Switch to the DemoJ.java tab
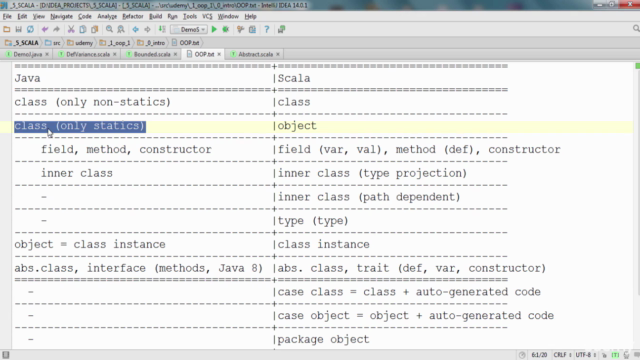The image size is (640, 360). pyautogui.click(x=27, y=54)
